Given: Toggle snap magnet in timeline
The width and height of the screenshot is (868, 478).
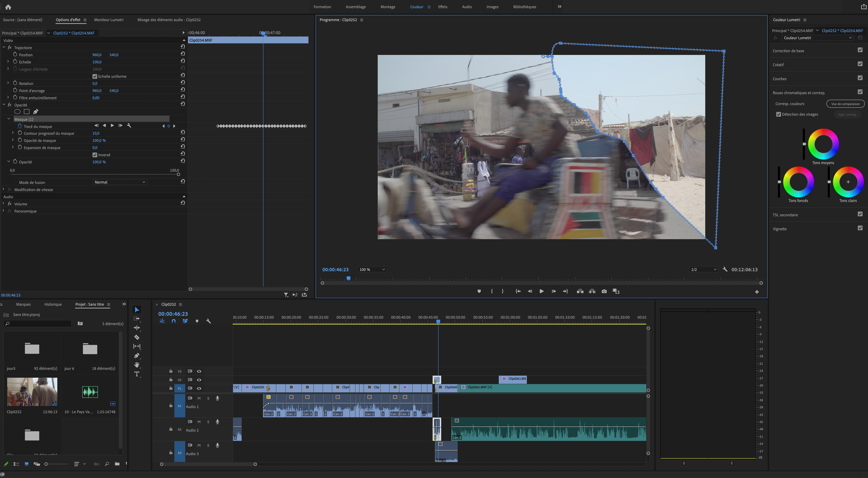Looking at the screenshot, I should pos(173,321).
